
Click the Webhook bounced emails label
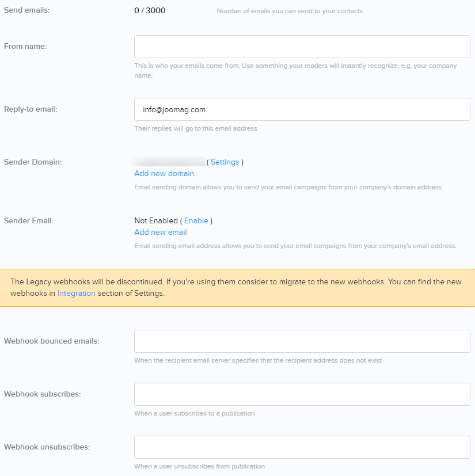pos(51,341)
